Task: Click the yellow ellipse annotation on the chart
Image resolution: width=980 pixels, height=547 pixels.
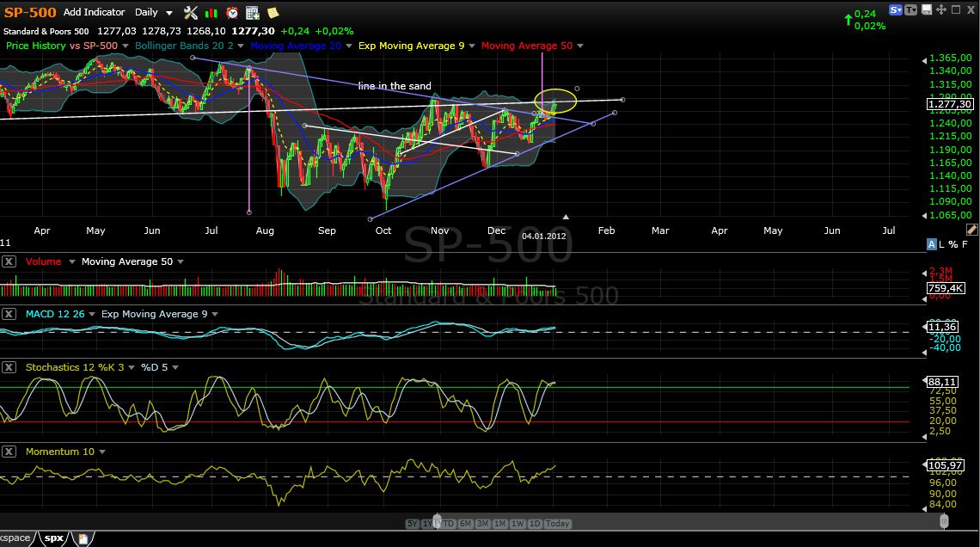Action: pos(554,101)
